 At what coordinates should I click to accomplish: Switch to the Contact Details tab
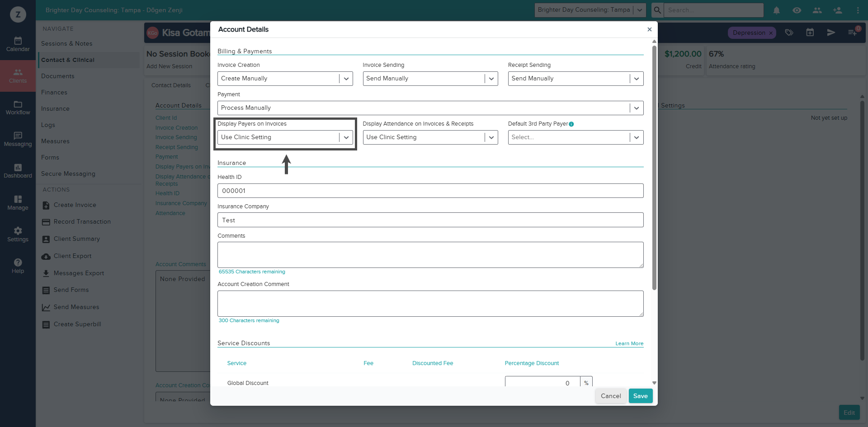(171, 85)
